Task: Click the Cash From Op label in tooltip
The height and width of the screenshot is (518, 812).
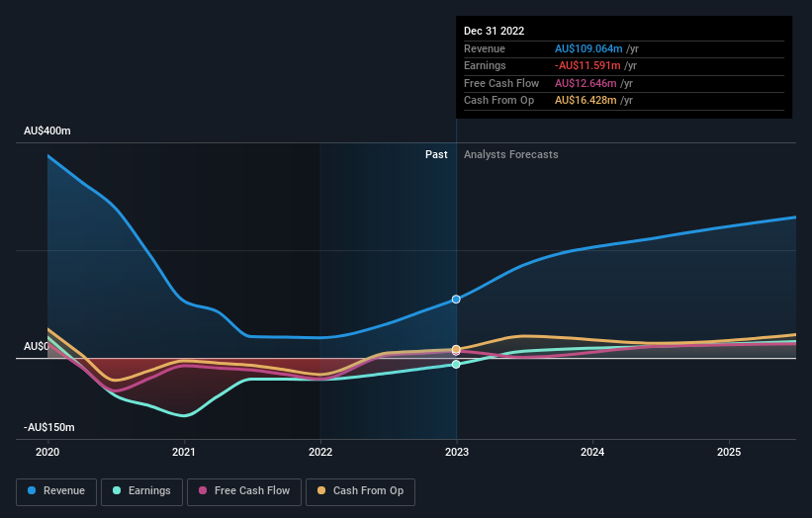Action: click(498, 101)
